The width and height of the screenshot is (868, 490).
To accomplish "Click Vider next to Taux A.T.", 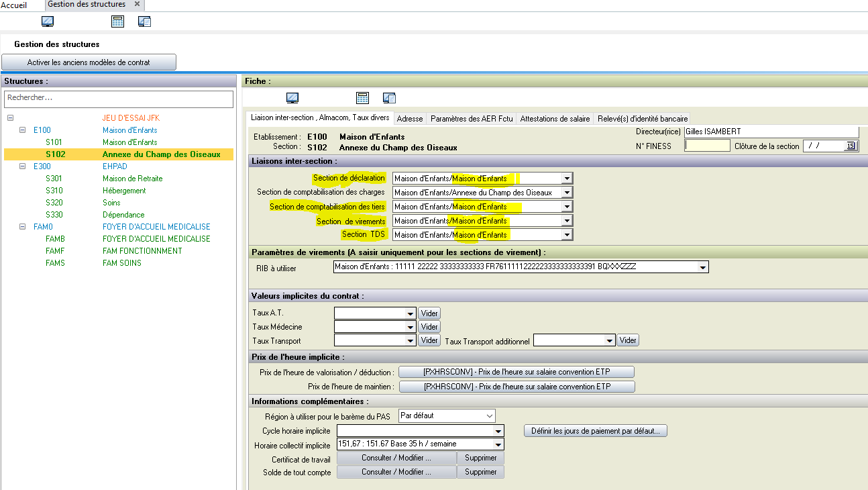I will 429,313.
